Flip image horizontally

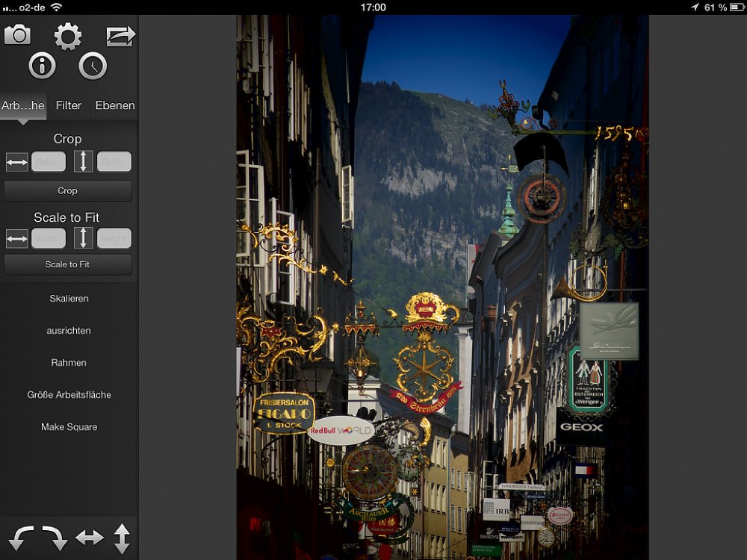pyautogui.click(x=90, y=538)
